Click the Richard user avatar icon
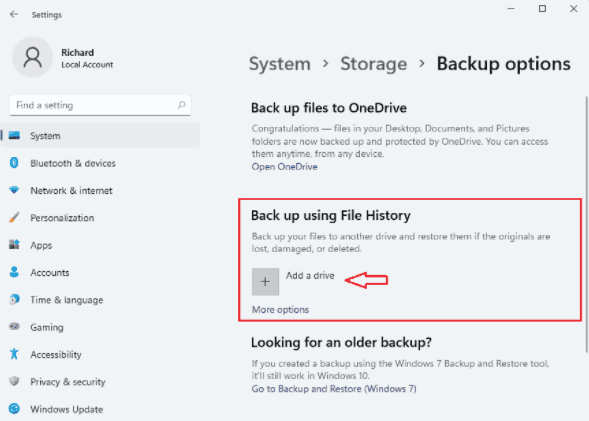Image resolution: width=589 pixels, height=421 pixels. coord(33,57)
